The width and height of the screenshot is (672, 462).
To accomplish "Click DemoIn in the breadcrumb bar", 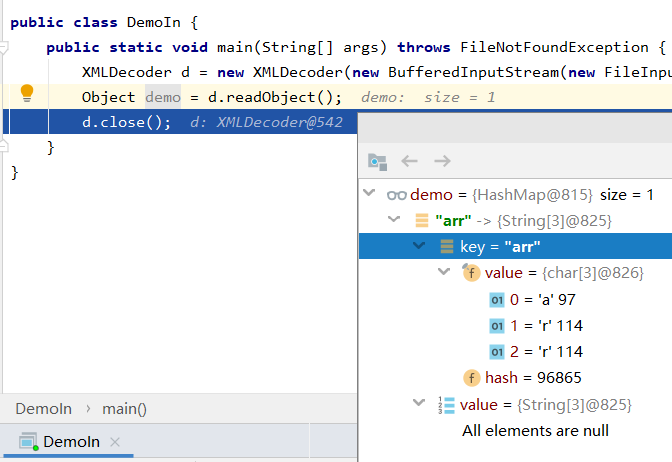I will click(43, 408).
